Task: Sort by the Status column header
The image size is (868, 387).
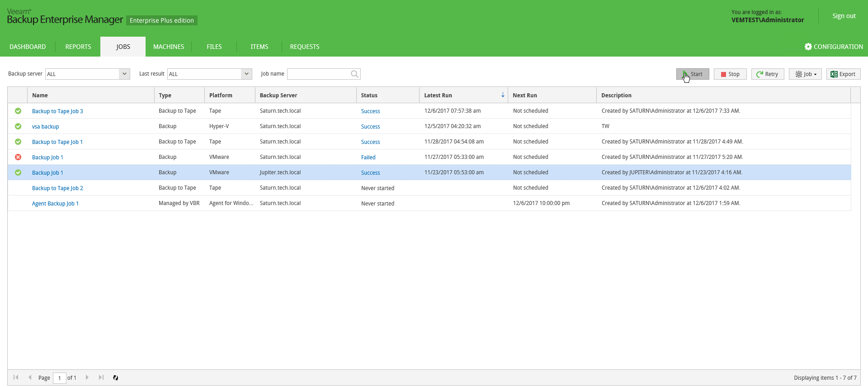Action: [388, 95]
